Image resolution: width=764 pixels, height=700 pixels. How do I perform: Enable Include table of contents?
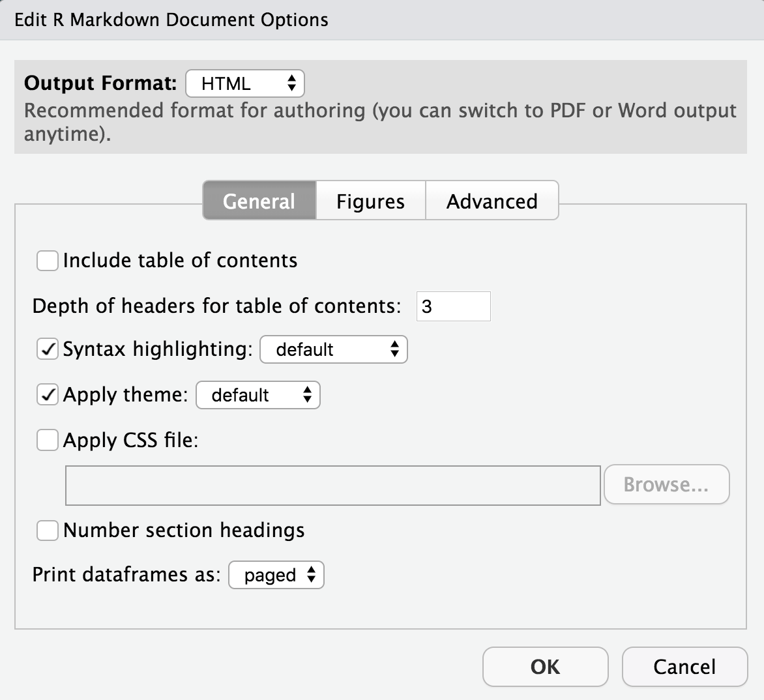46,260
